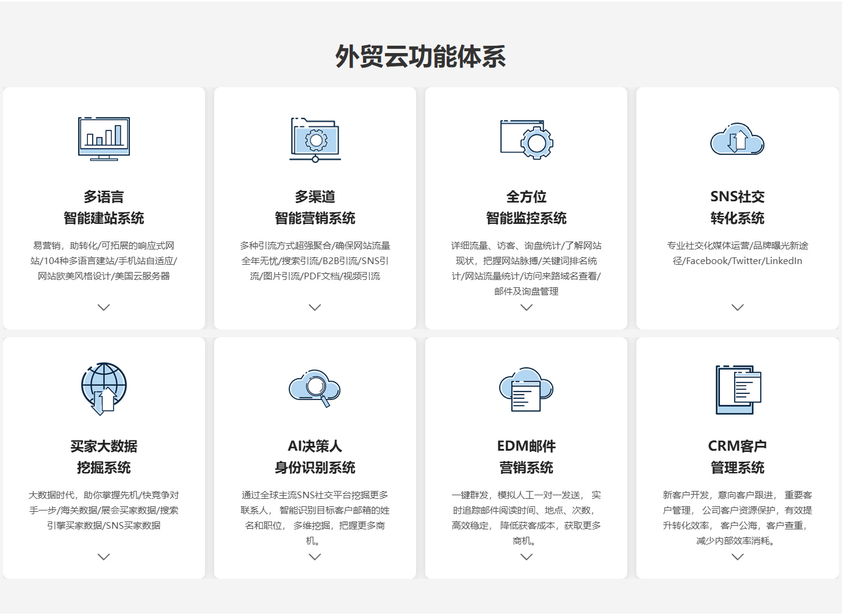The image size is (842, 616).
Task: Expand the CRM客户管理系统 card chevron
Action: tap(737, 557)
